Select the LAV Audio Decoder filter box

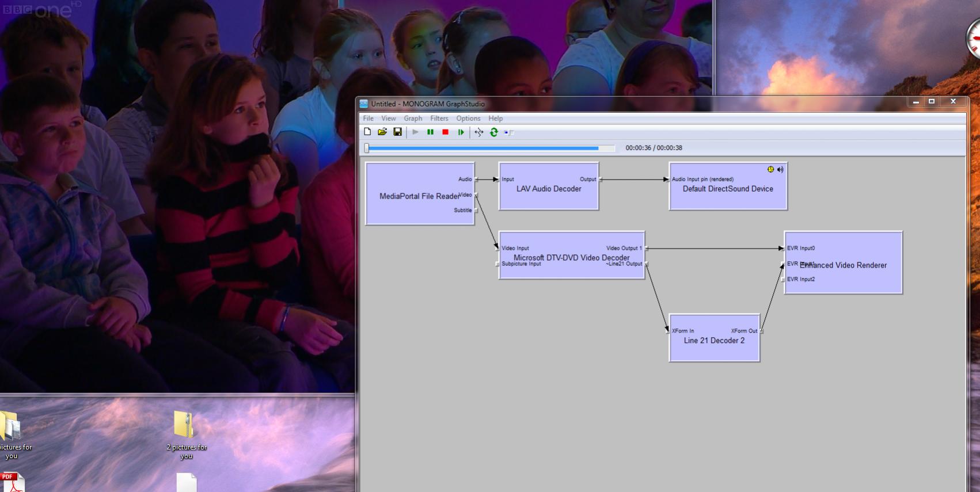pos(549,186)
